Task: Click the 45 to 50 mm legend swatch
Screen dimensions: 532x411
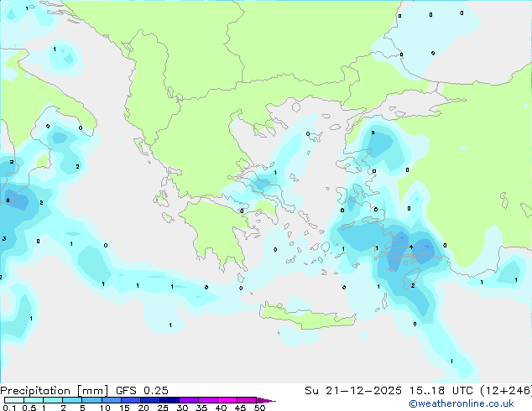Action: [x=247, y=400]
